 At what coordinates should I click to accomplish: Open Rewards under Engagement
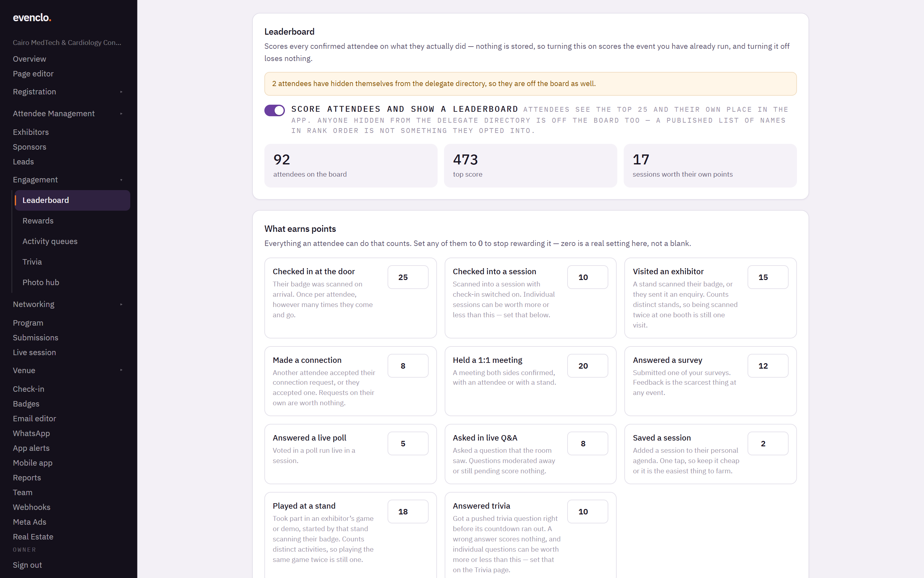[x=38, y=221]
